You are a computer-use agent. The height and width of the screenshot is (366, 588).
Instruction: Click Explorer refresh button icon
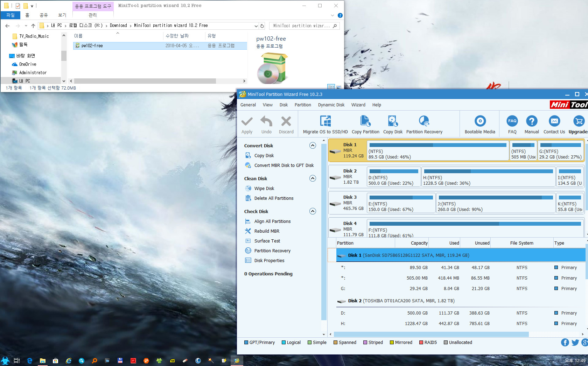pos(262,26)
